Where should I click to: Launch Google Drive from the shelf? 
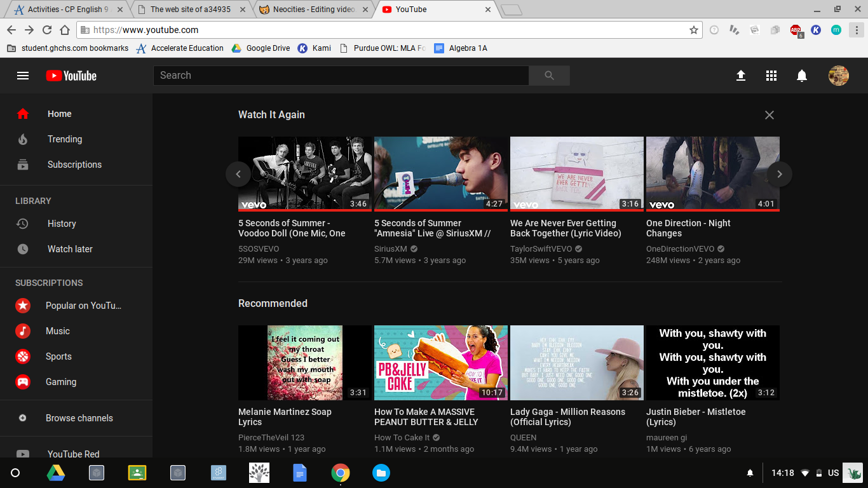(56, 473)
